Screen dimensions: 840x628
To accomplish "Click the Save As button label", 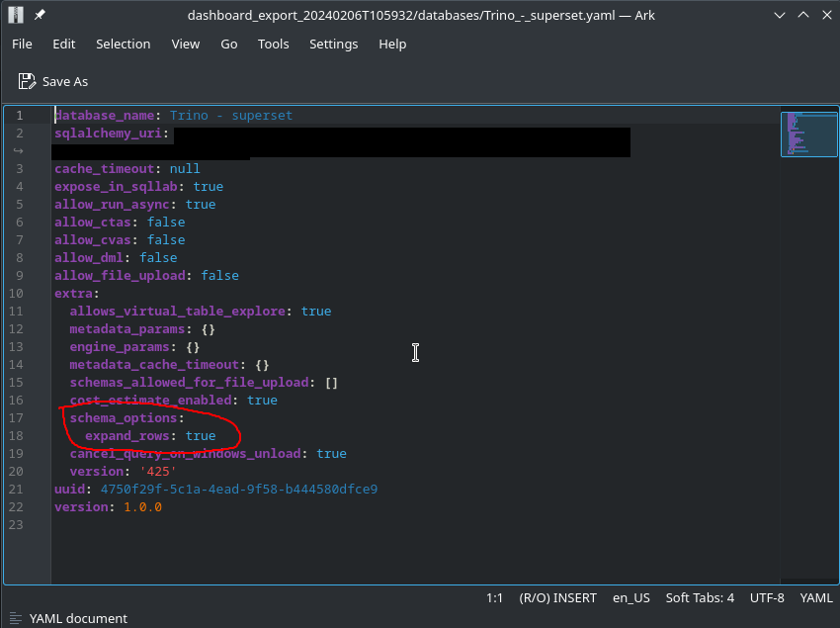I will pyautogui.click(x=65, y=81).
